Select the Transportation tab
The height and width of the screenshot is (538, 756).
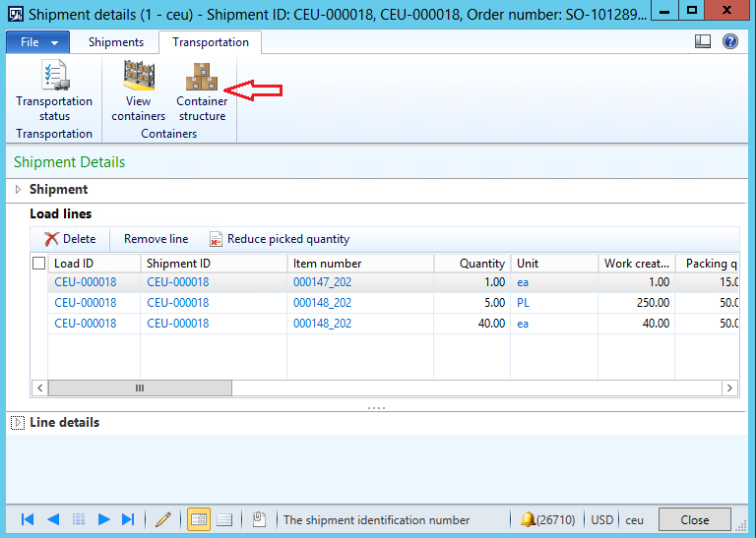[x=211, y=42]
